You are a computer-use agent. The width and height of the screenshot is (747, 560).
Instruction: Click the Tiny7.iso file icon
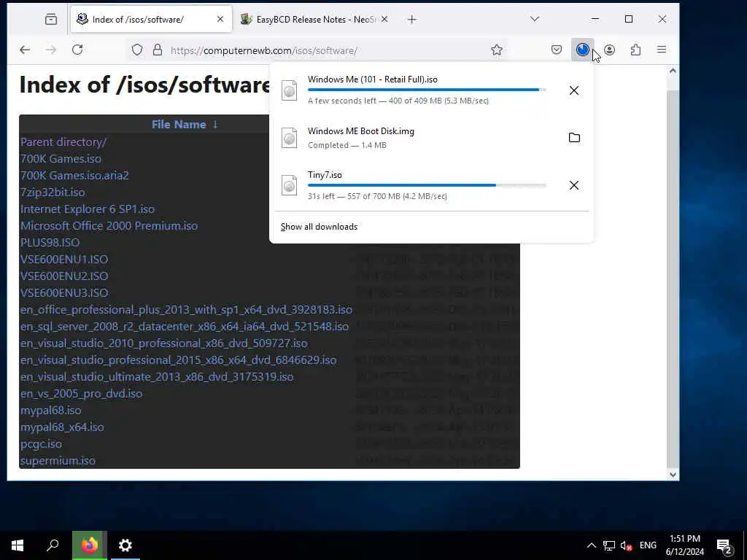(x=289, y=185)
